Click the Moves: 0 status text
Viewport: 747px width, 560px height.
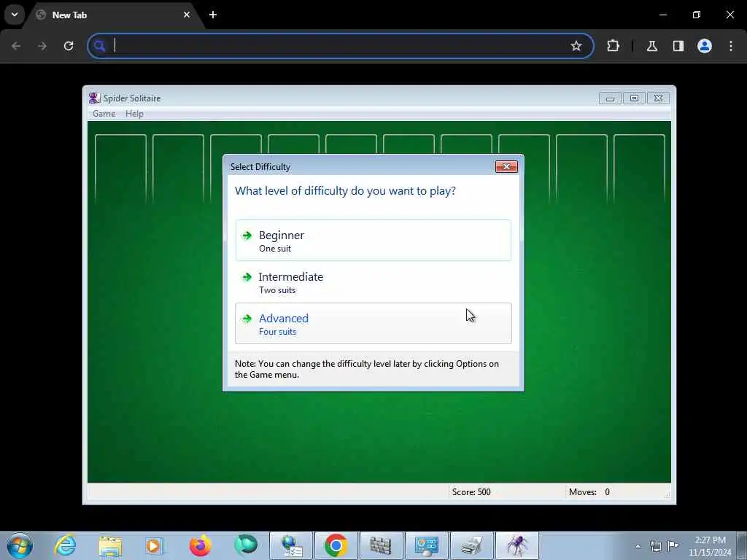point(589,492)
